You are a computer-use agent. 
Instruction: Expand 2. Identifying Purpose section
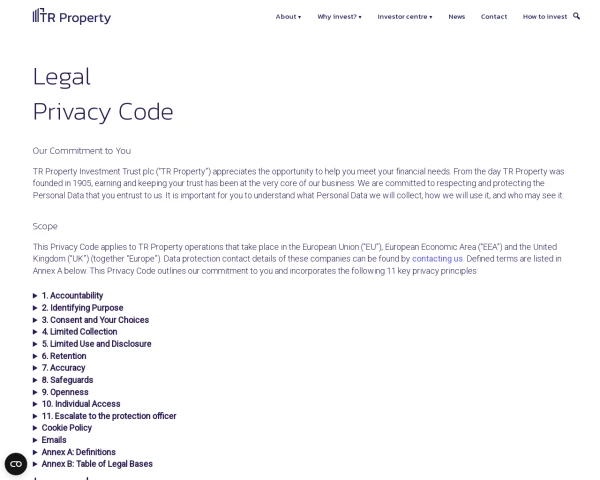tap(82, 308)
